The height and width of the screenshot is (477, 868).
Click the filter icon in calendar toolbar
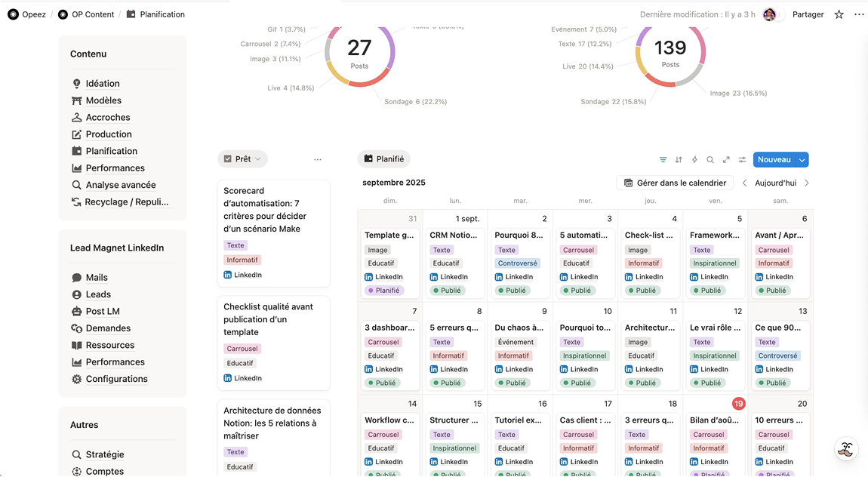663,159
